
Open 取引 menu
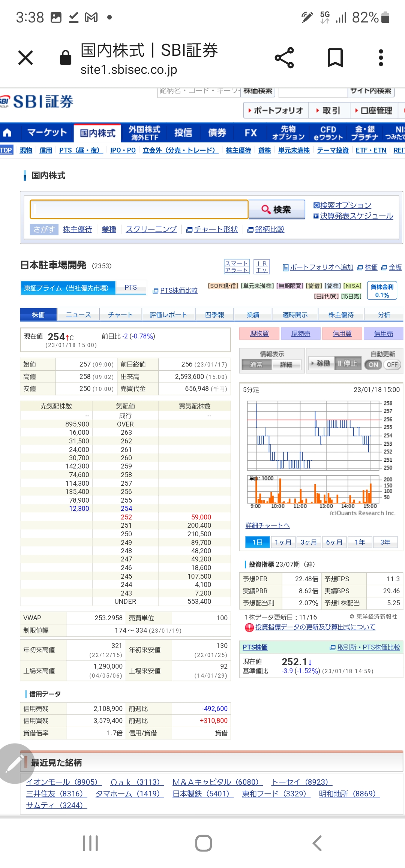329,111
